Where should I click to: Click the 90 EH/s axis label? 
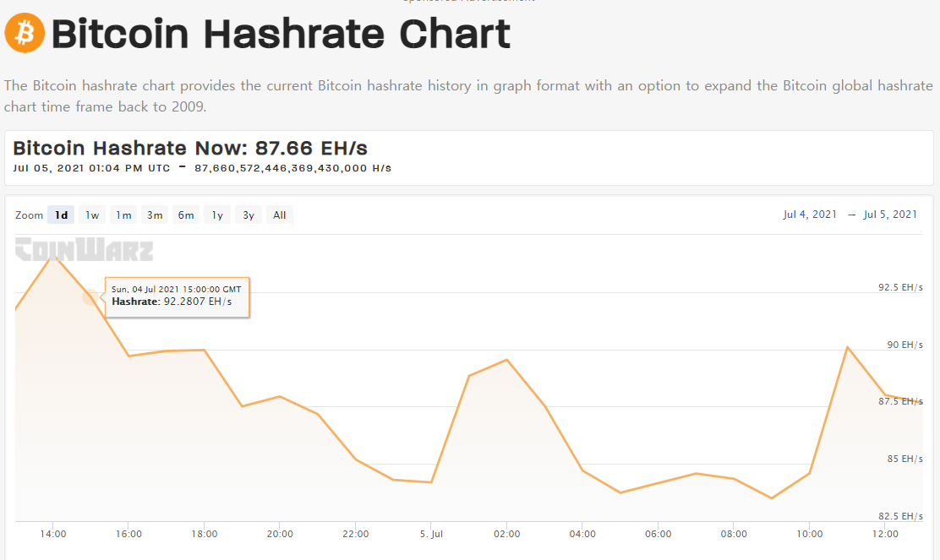[x=904, y=345]
